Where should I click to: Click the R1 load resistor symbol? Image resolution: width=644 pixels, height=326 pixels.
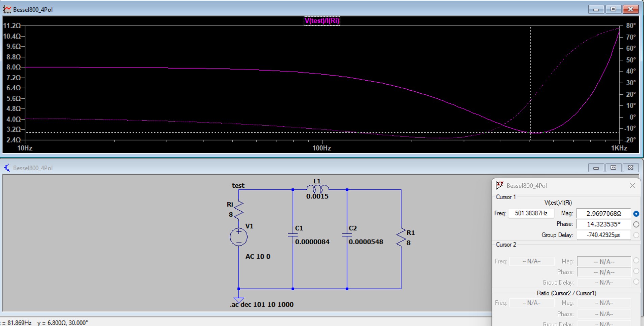[401, 238]
